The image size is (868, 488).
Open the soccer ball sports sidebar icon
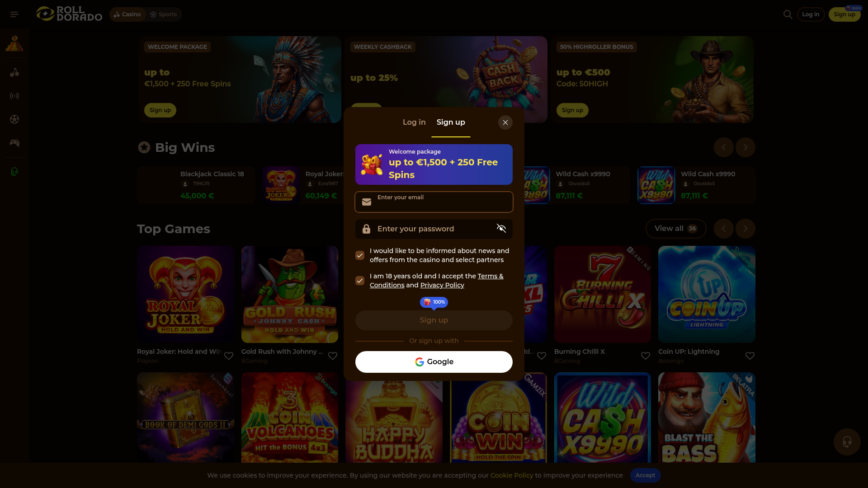coord(14,119)
